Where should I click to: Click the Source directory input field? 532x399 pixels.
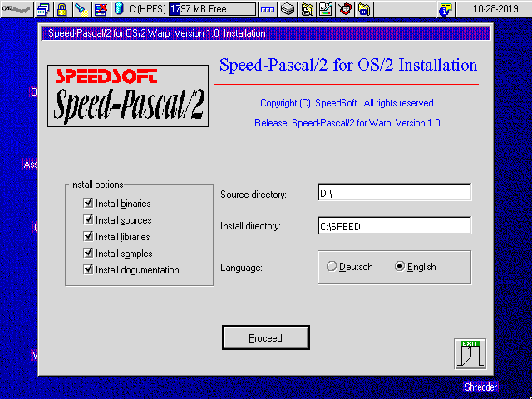tap(395, 192)
